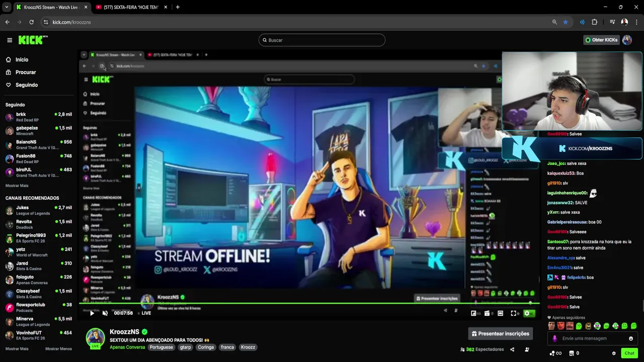The width and height of the screenshot is (644, 362).
Task: Focus the Buscar search box
Action: (x=322, y=40)
